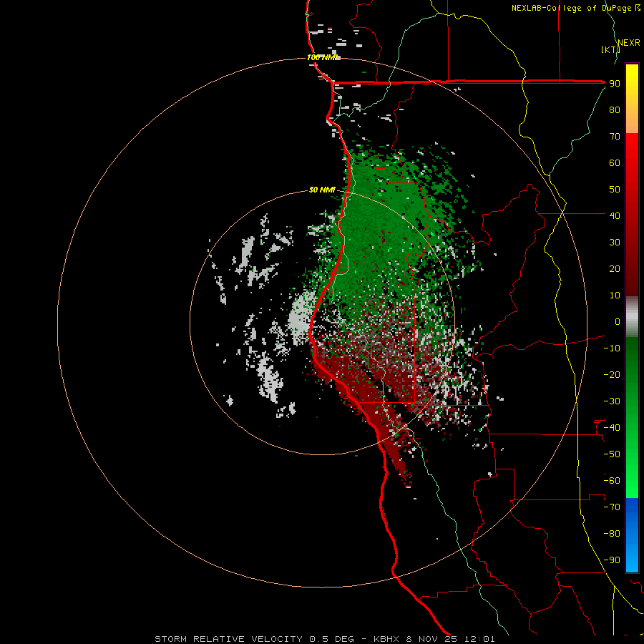The height and width of the screenshot is (644, 644).
Task: Click the -70 value on the velocity scale
Action: click(x=612, y=507)
